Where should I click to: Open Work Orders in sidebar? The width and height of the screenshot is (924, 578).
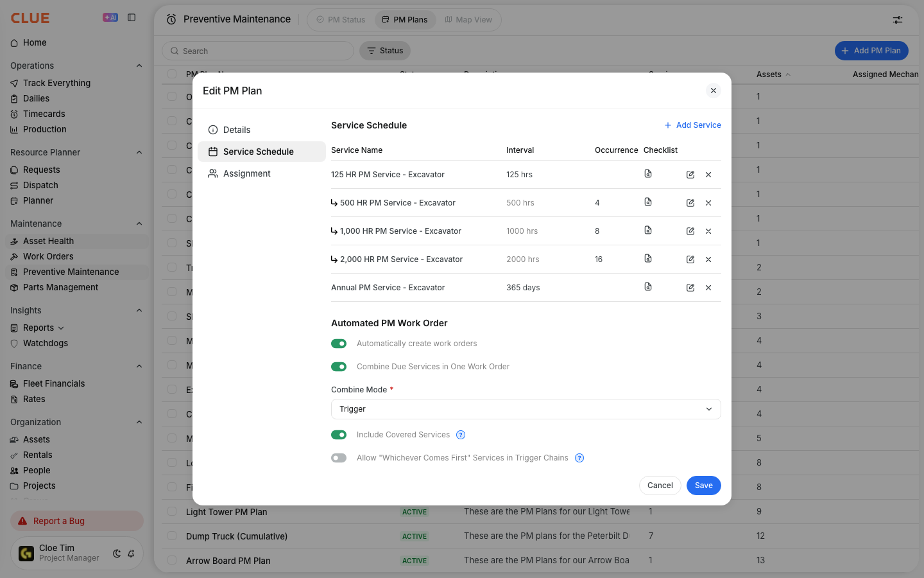77,256
